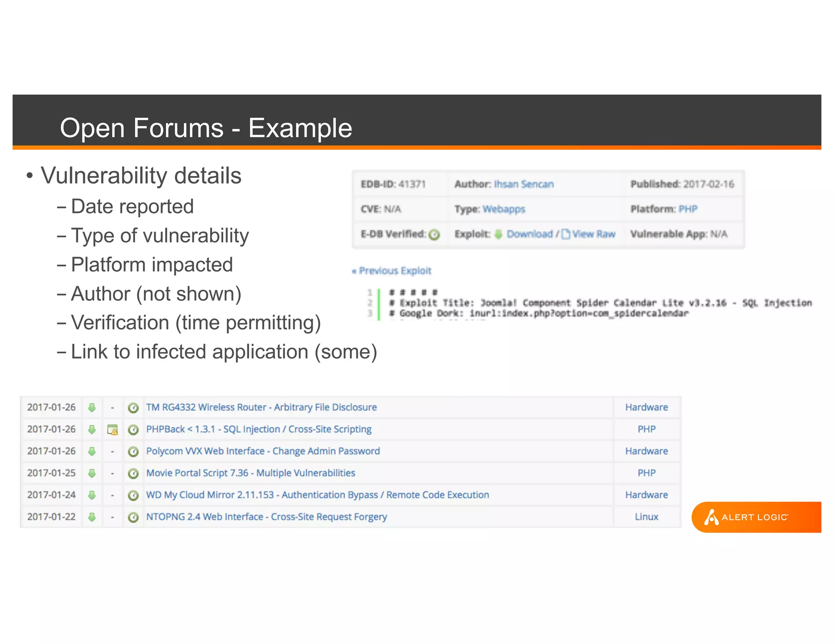Click the Alert Logic logo
The height and width of the screenshot is (644, 834).
pyautogui.click(x=756, y=517)
